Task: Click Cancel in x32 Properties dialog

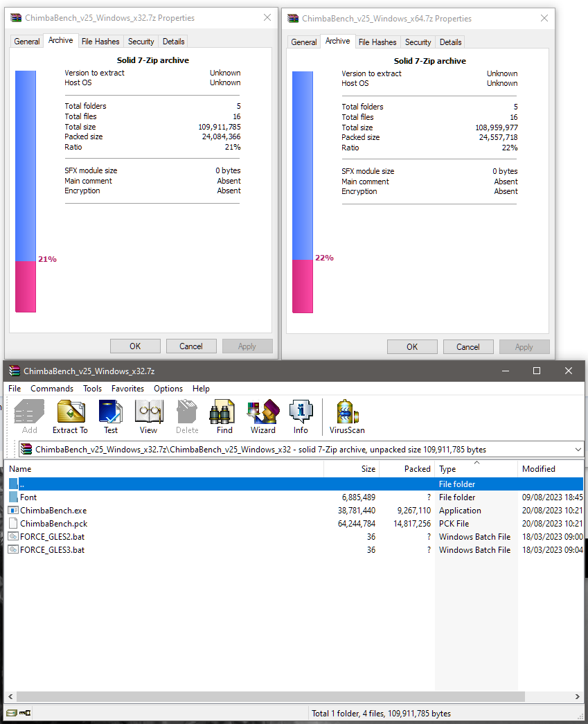Action: click(191, 346)
